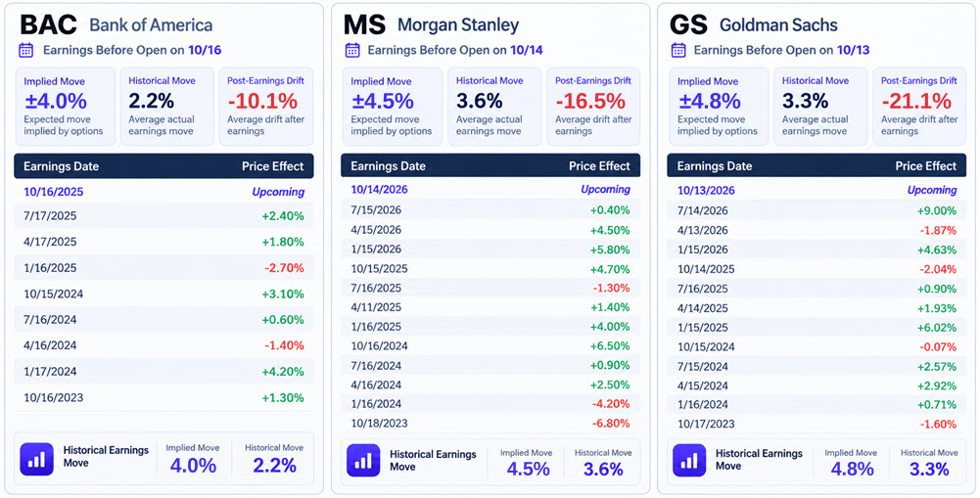Click the calendar icon in the GS card
The image size is (980, 498).
tap(678, 50)
